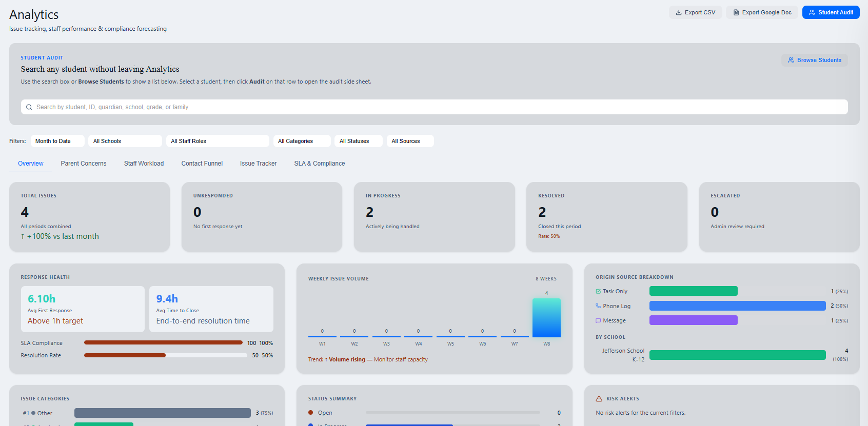Click the Export Google Doc button

(x=762, y=12)
